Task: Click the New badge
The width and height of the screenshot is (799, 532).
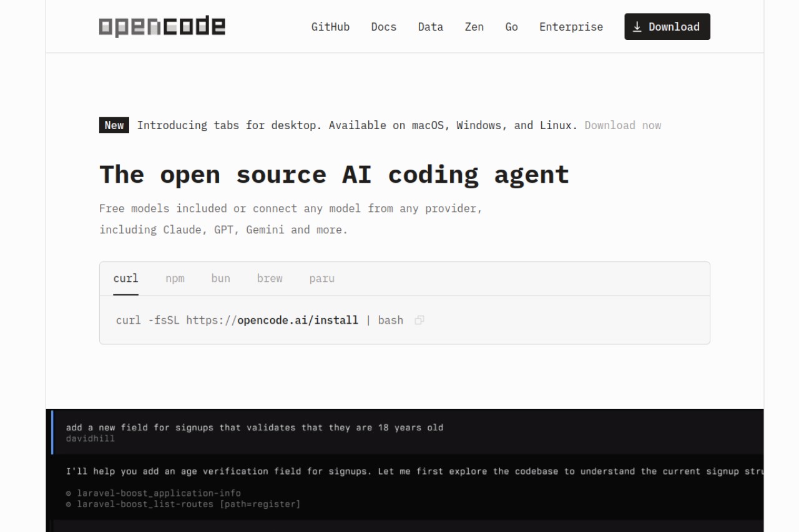Action: (114, 125)
